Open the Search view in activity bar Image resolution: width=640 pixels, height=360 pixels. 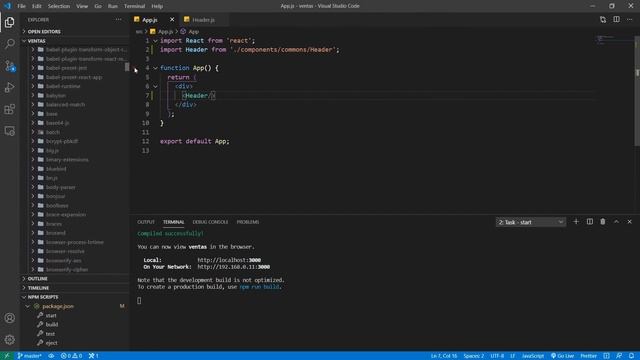pos(10,43)
